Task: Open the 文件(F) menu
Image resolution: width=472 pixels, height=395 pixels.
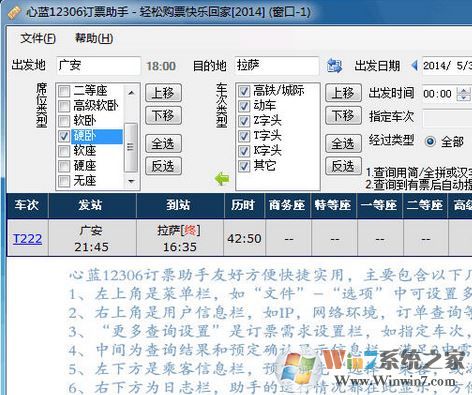Action: pyautogui.click(x=38, y=38)
